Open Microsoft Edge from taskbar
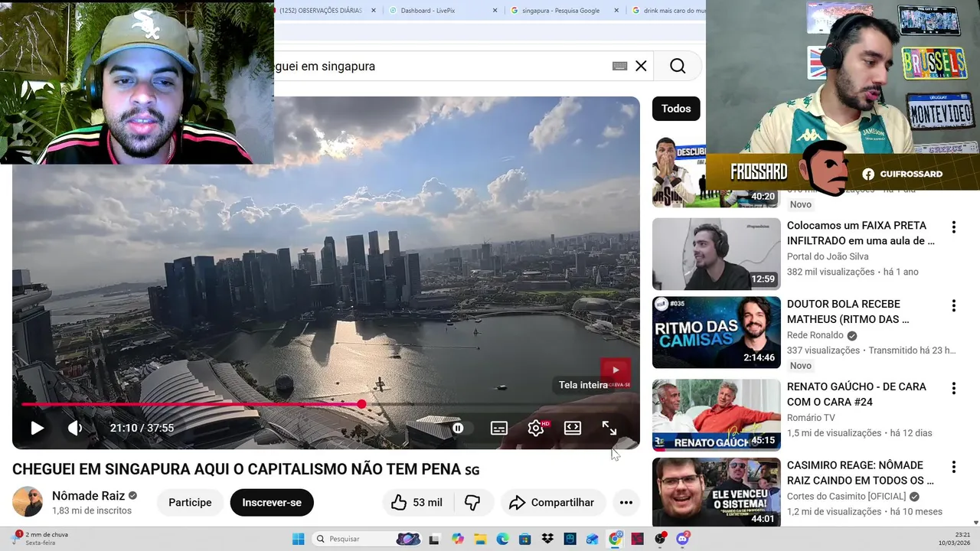The image size is (980, 551). click(503, 539)
